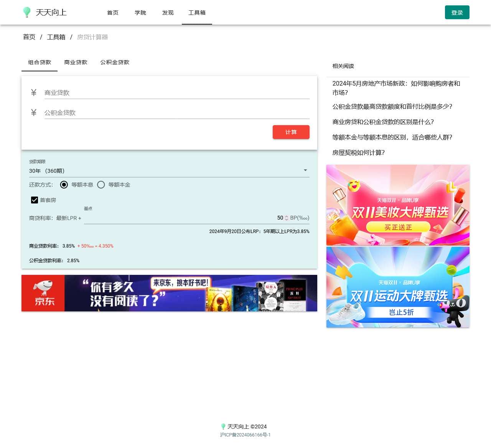
Task: Open the 贷款期限 30年 (360期) dropdown
Action: [169, 170]
